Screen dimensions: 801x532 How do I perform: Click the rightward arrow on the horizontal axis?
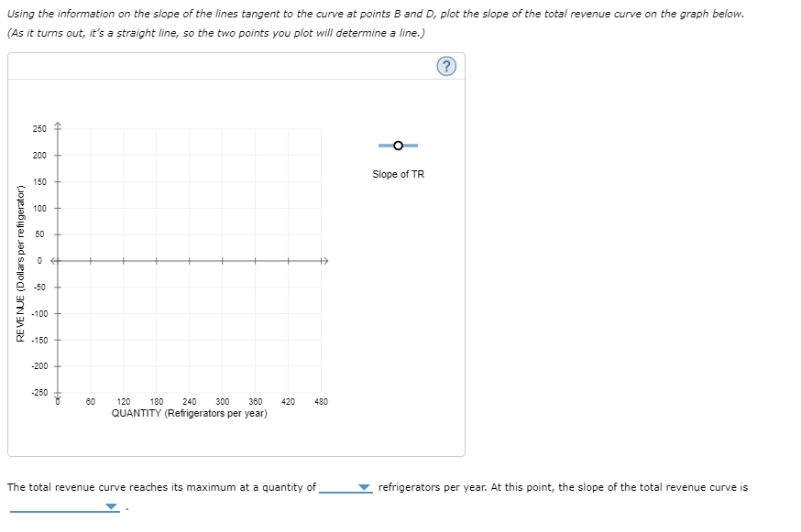[324, 261]
